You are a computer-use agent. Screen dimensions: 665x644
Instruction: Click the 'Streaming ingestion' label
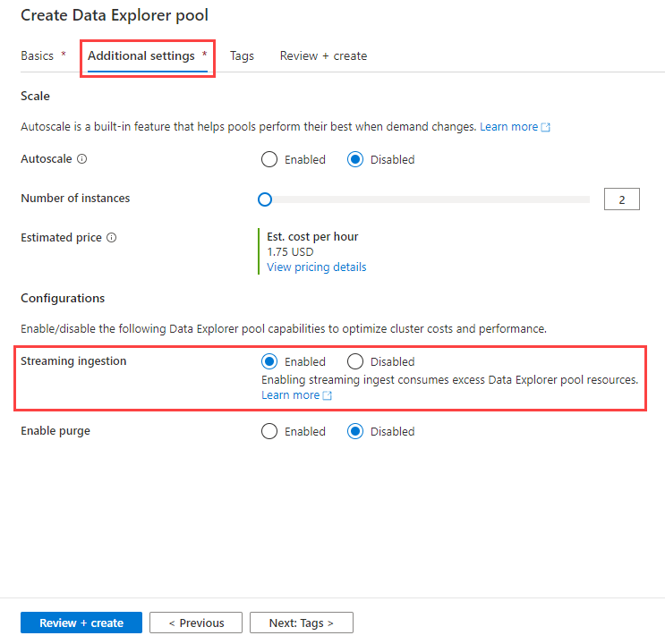73,361
